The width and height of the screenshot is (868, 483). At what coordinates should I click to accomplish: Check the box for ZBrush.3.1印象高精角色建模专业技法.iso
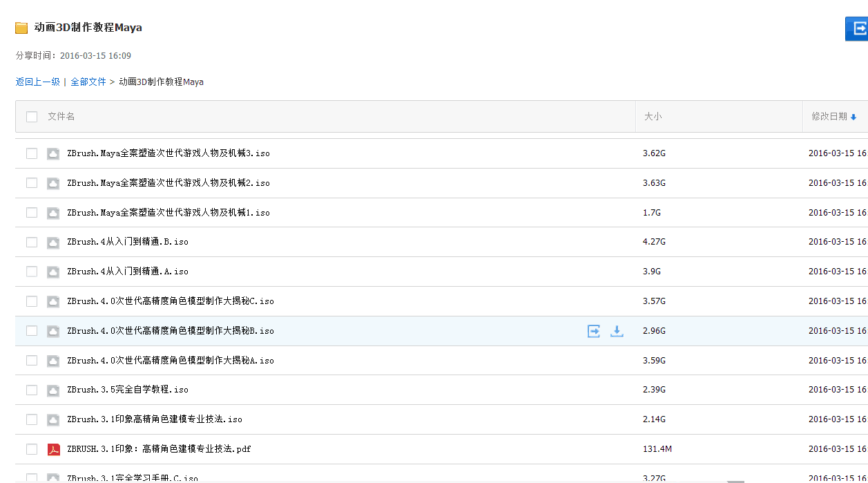(x=32, y=419)
